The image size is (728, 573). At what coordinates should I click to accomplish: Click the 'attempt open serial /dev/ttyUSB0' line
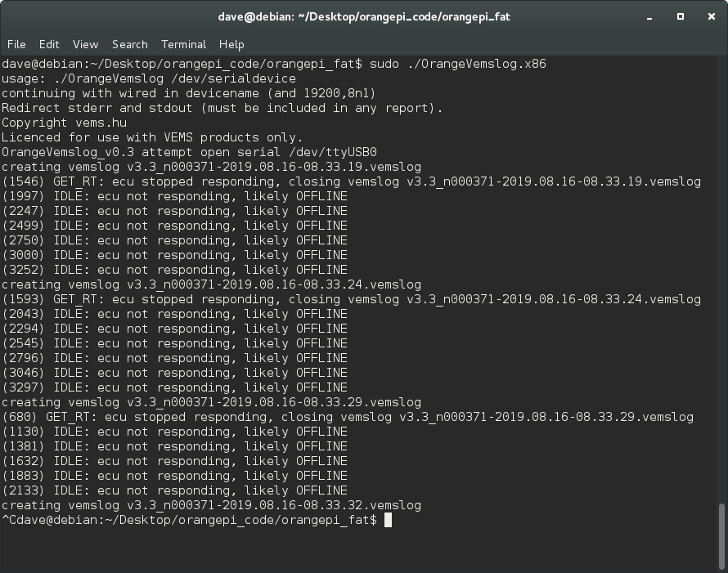coord(189,152)
